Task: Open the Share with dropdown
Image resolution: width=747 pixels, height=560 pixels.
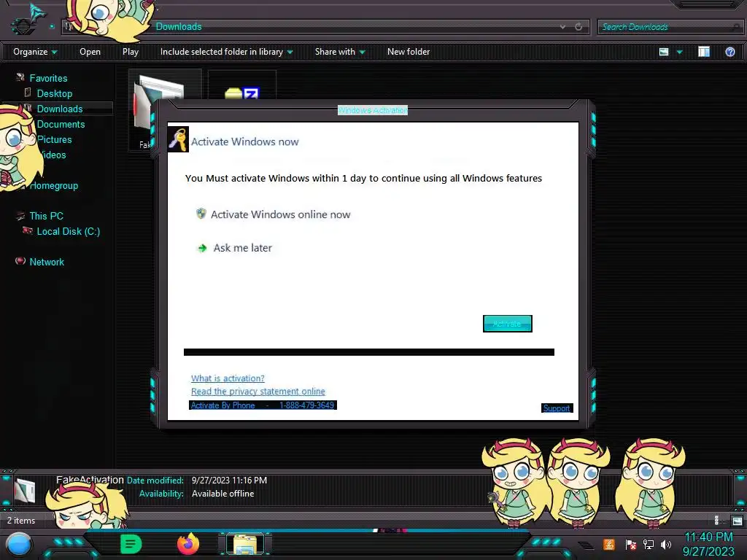Action: click(x=340, y=52)
